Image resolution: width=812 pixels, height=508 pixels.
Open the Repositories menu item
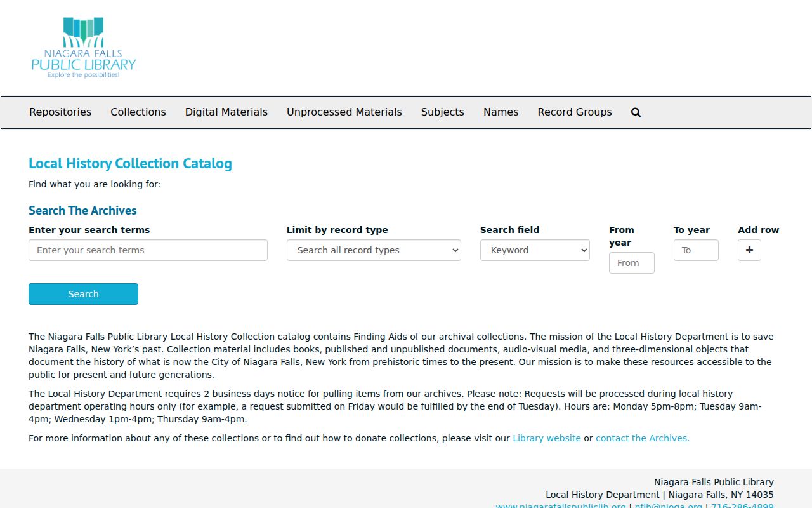[60, 112]
